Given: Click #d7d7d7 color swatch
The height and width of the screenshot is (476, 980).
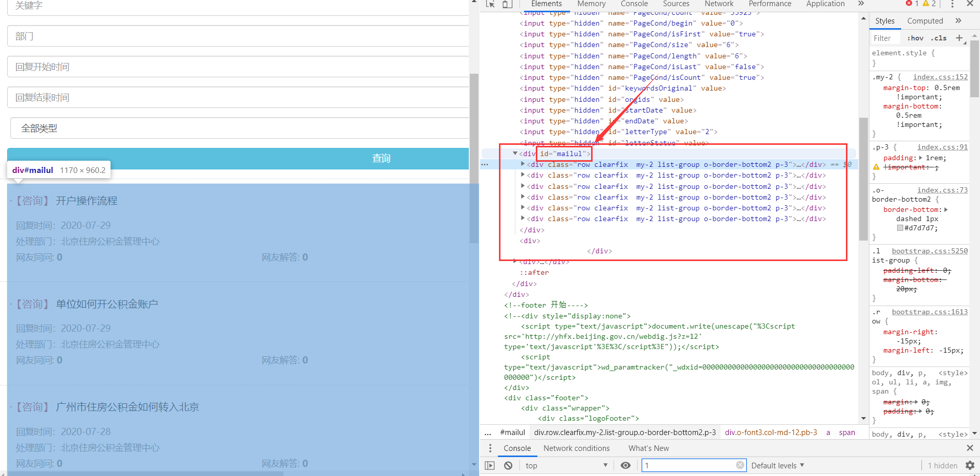Looking at the screenshot, I should coord(900,228).
